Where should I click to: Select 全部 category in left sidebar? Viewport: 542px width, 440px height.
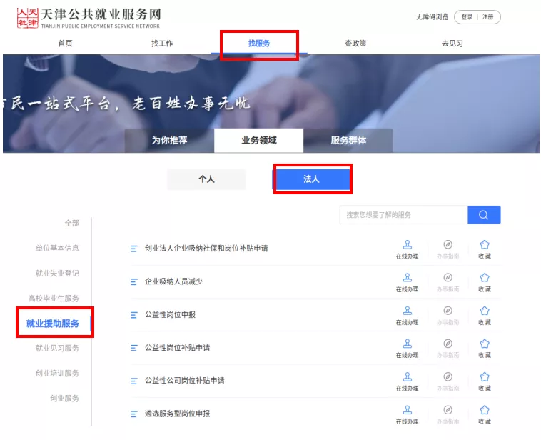pos(72,223)
